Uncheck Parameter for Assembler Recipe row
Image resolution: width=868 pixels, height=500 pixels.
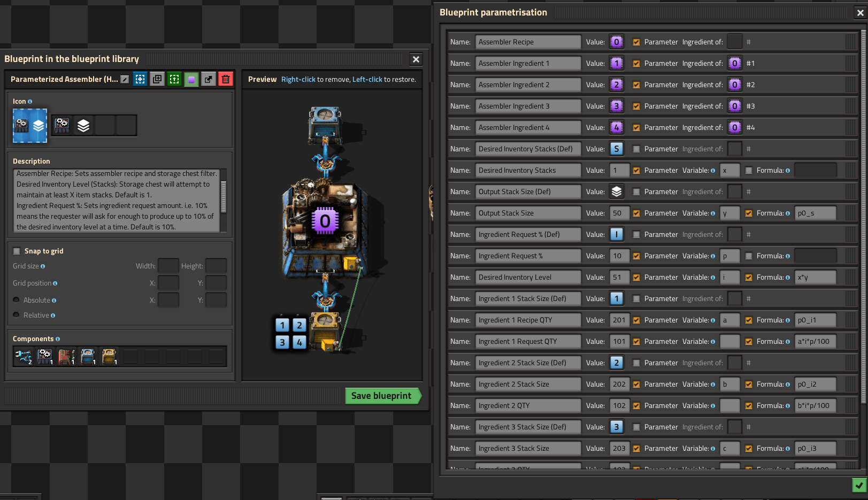click(x=636, y=42)
